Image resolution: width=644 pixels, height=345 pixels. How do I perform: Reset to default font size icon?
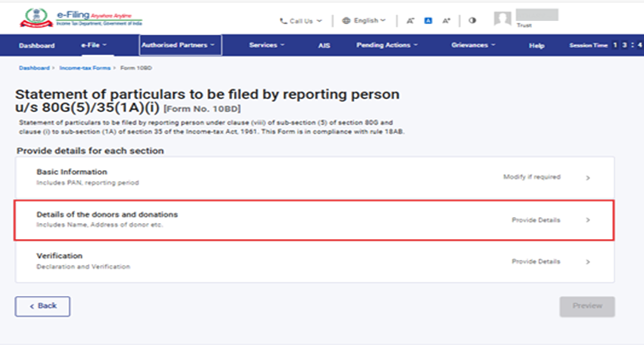426,20
